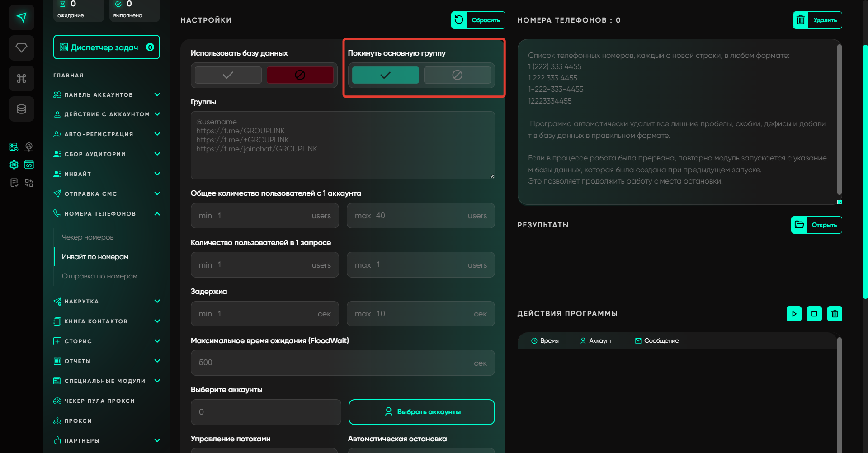Stop program actions with the square icon
Image resolution: width=868 pixels, height=453 pixels.
814,314
